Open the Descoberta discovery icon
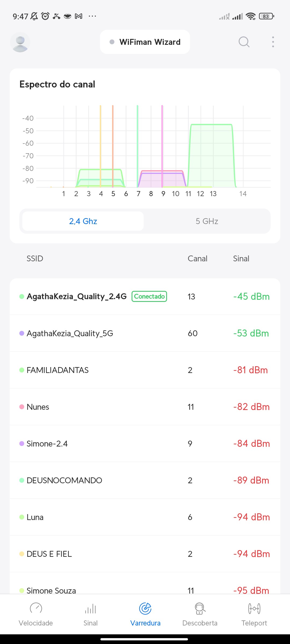The height and width of the screenshot is (644, 290). [200, 608]
